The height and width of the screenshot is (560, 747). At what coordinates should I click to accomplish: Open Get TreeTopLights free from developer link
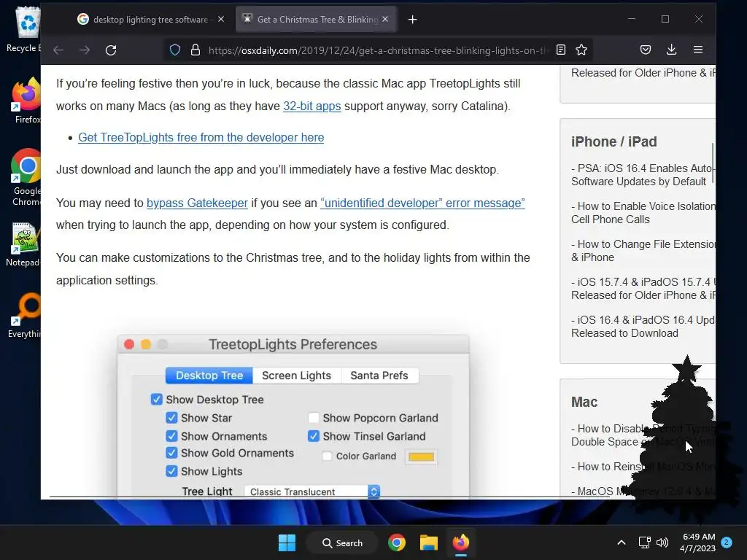tap(201, 137)
